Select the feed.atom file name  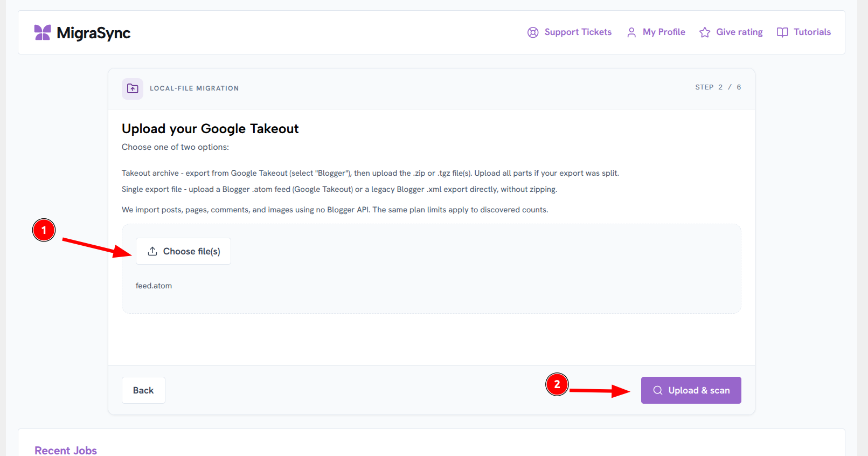(x=154, y=286)
